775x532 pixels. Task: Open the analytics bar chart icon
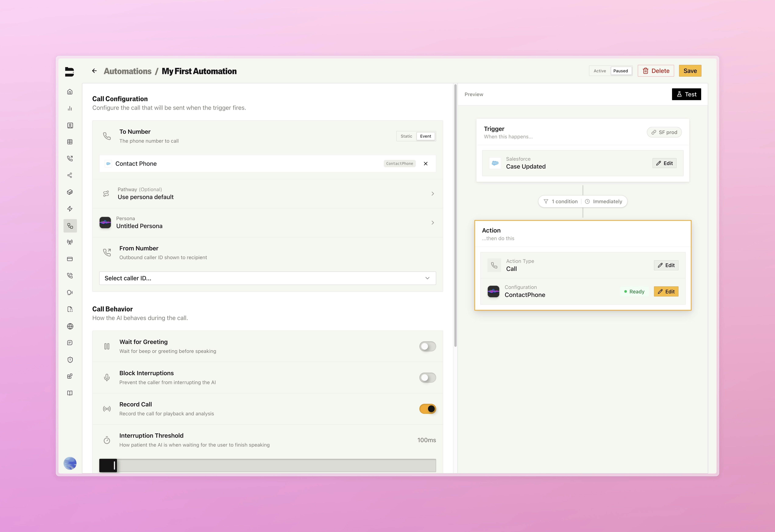(x=70, y=108)
